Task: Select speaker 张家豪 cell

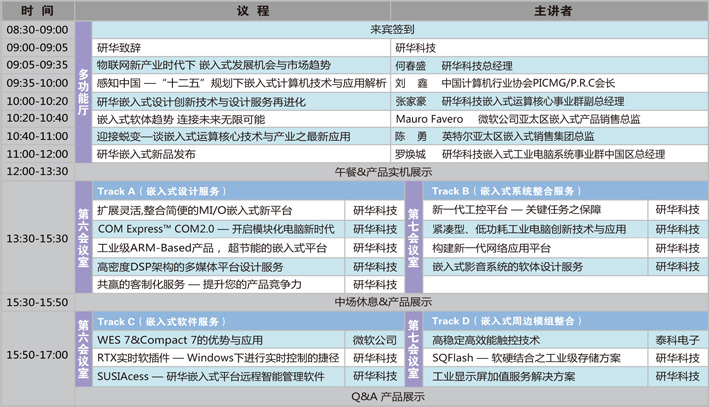Action: click(x=549, y=101)
